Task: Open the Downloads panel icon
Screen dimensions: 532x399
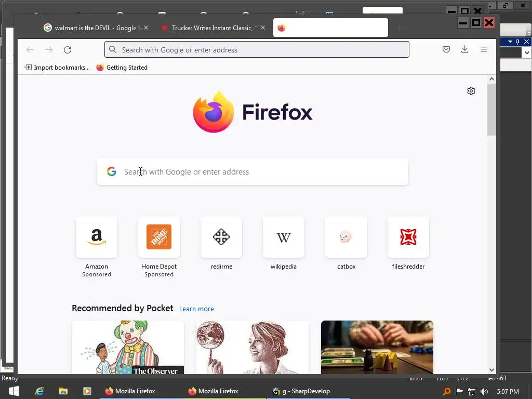Action: (x=465, y=49)
